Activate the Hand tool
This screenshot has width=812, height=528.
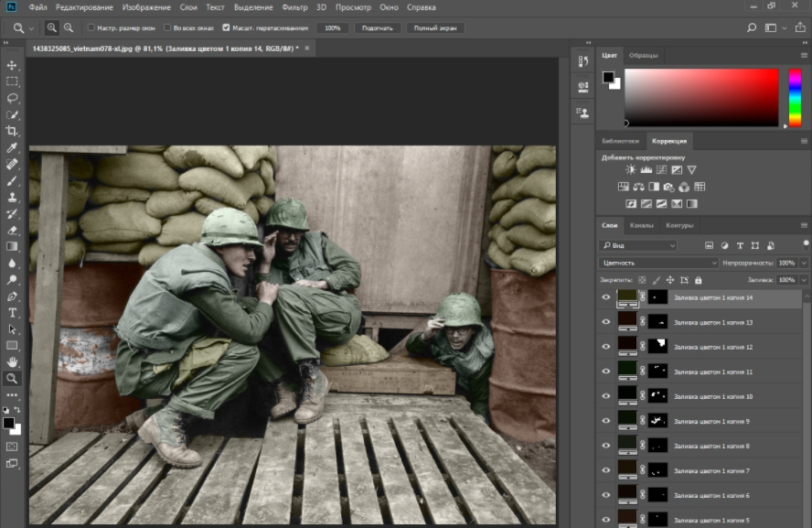point(13,362)
